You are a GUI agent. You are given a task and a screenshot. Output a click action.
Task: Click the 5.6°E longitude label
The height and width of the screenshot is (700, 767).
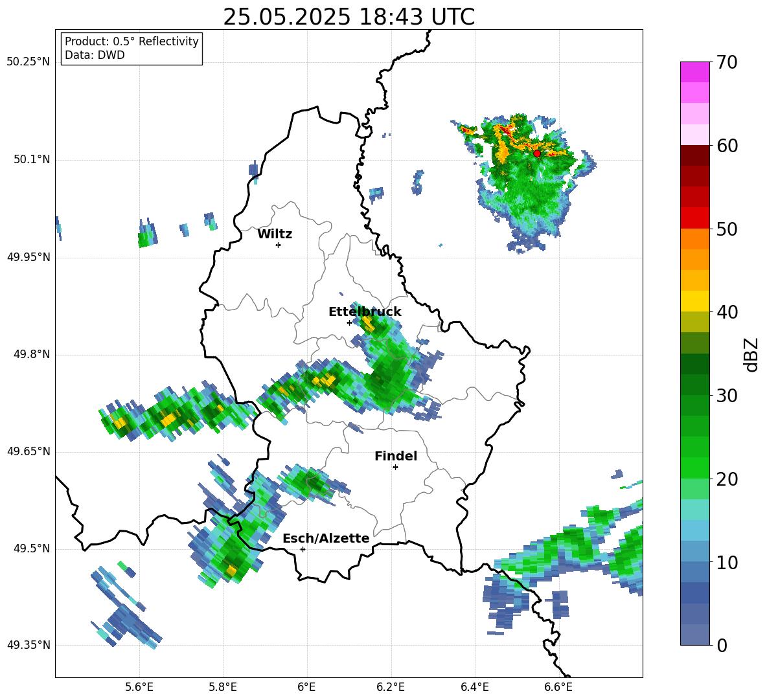139,687
